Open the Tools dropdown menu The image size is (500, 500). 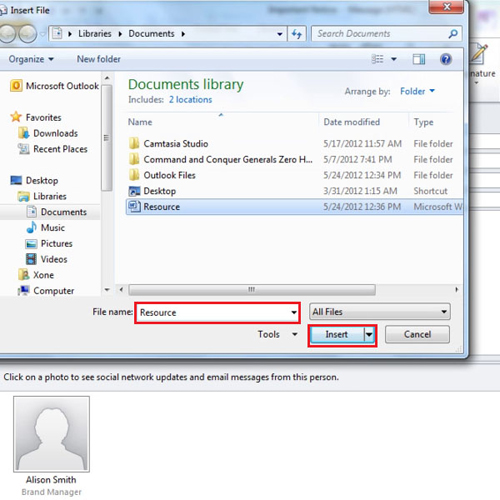click(x=277, y=334)
